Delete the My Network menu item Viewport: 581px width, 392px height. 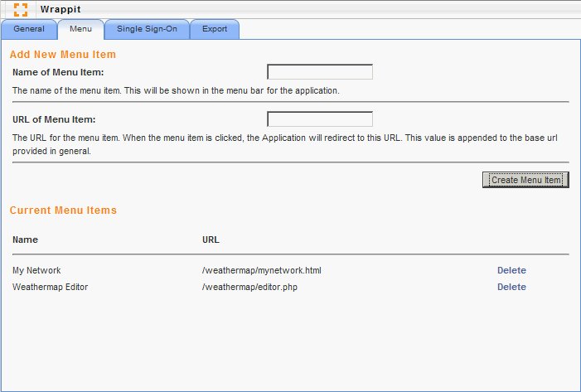pos(511,270)
